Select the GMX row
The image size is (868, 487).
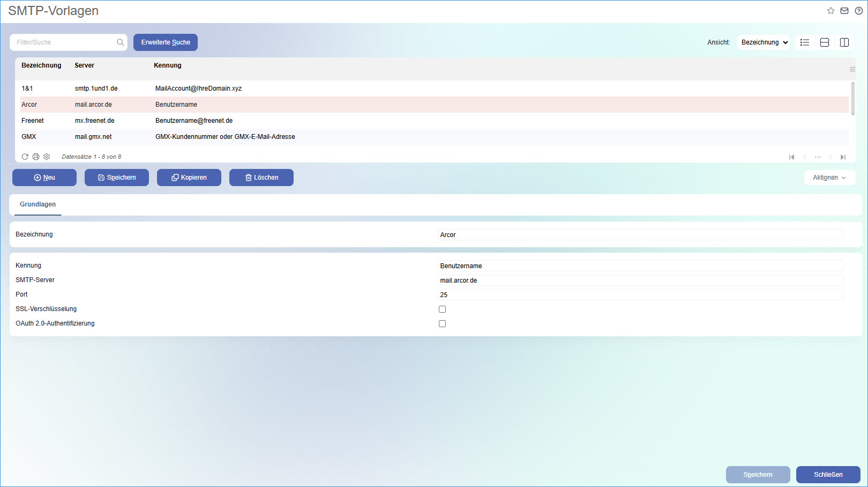(435, 137)
